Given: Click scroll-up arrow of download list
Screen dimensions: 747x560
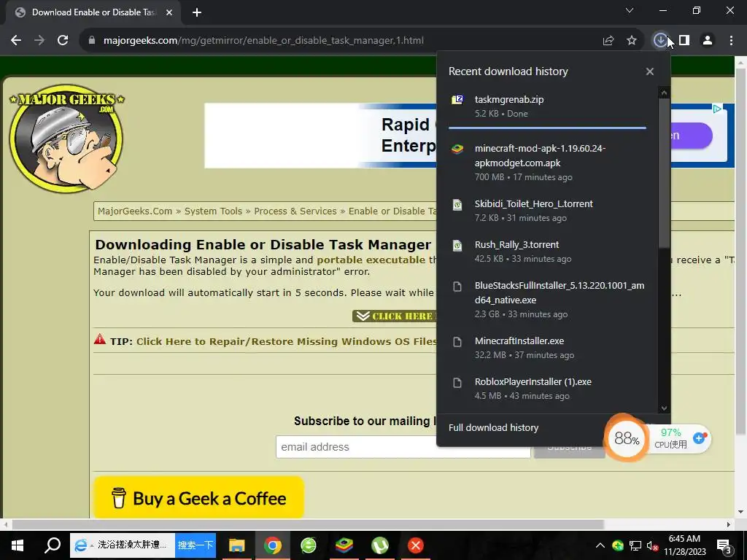Looking at the screenshot, I should [x=664, y=93].
